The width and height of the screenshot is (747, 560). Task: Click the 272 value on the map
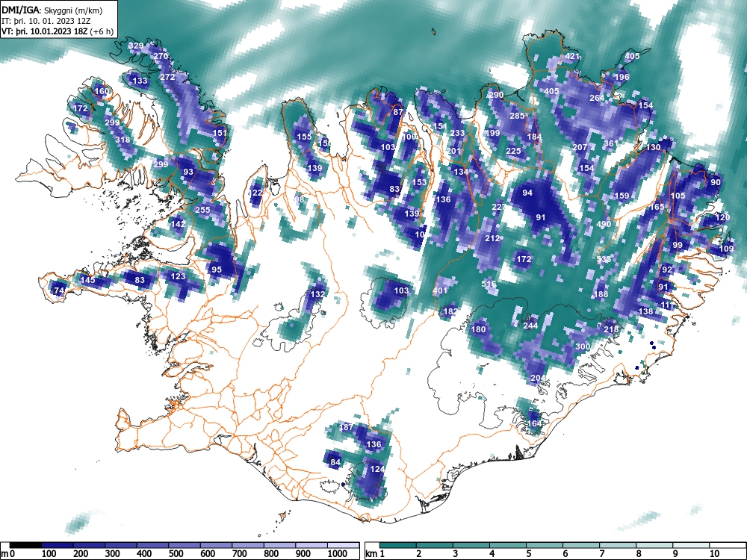pyautogui.click(x=167, y=77)
